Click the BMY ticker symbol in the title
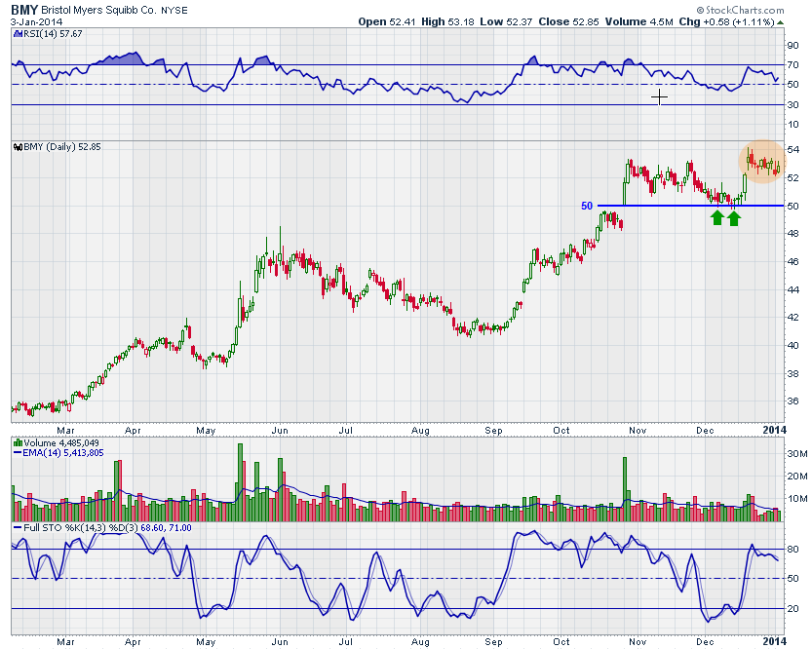The height and width of the screenshot is (649, 812). [23, 10]
